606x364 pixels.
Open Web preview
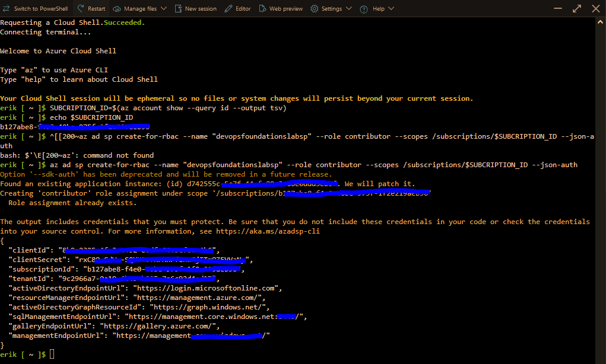point(286,8)
